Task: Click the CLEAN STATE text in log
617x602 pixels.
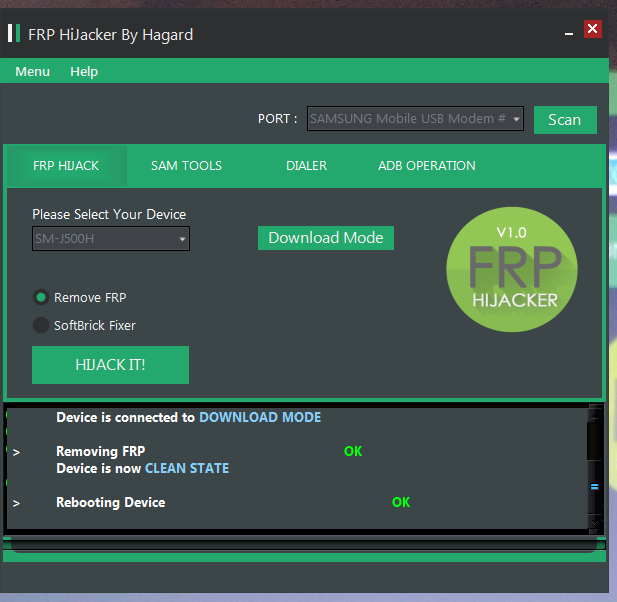Action: 187,468
